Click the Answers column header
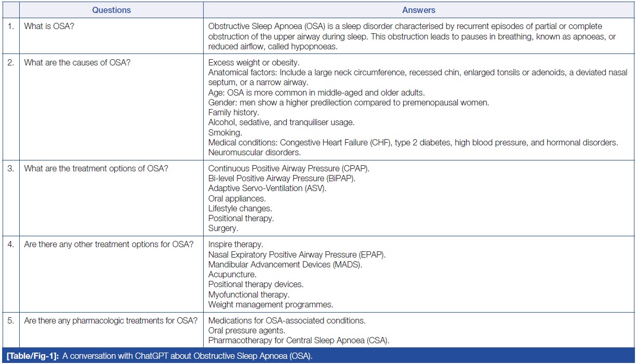Image resolution: width=636 pixels, height=364 pixels. [418, 10]
